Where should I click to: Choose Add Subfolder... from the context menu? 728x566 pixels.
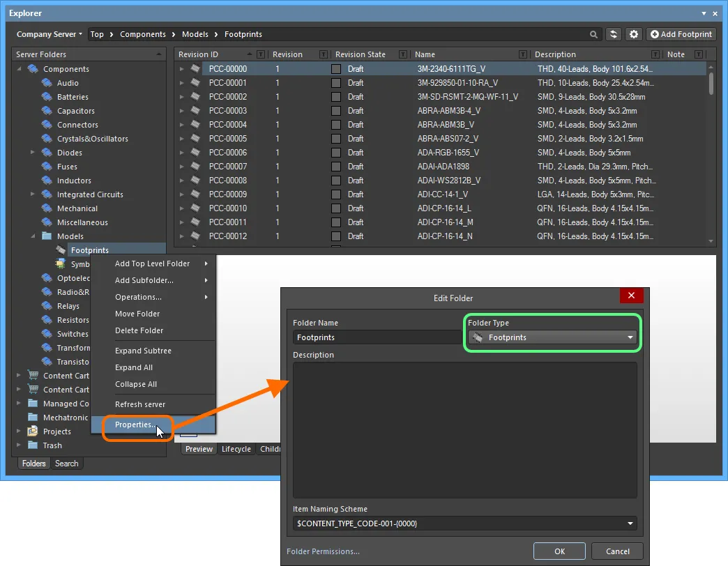point(153,280)
